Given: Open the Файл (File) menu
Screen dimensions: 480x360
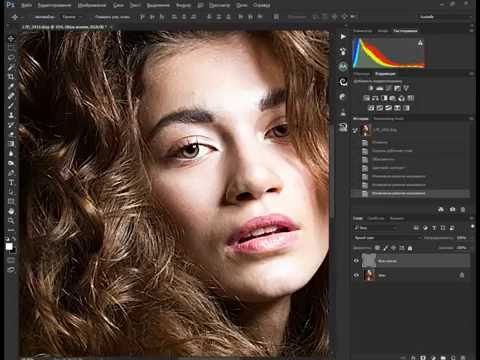Looking at the screenshot, I should pos(26,5).
